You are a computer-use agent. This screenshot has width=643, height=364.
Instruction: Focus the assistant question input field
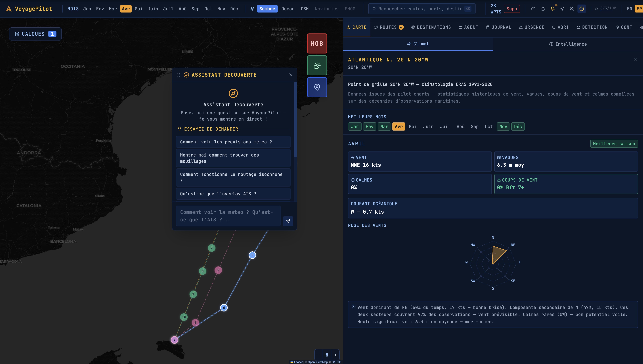[x=228, y=216]
